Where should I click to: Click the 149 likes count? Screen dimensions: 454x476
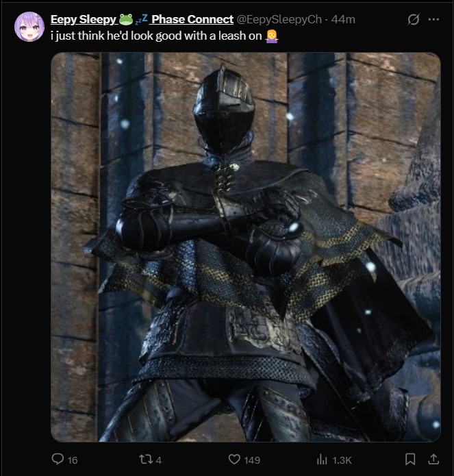click(252, 460)
